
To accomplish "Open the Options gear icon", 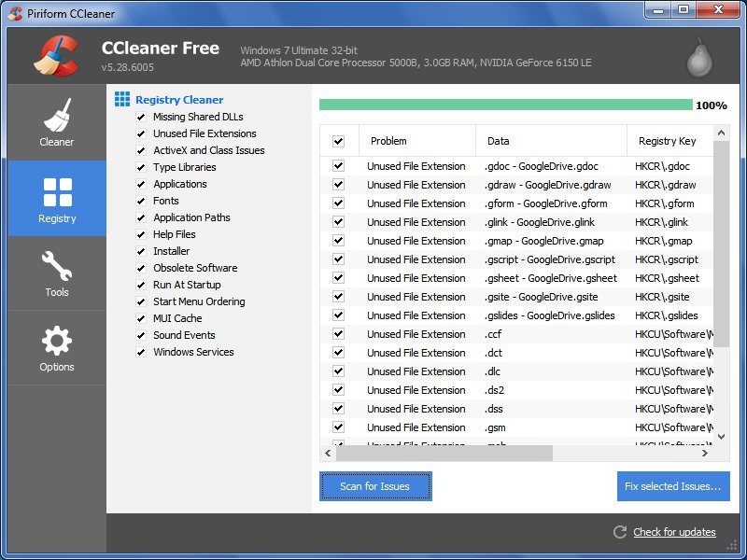I will [57, 341].
